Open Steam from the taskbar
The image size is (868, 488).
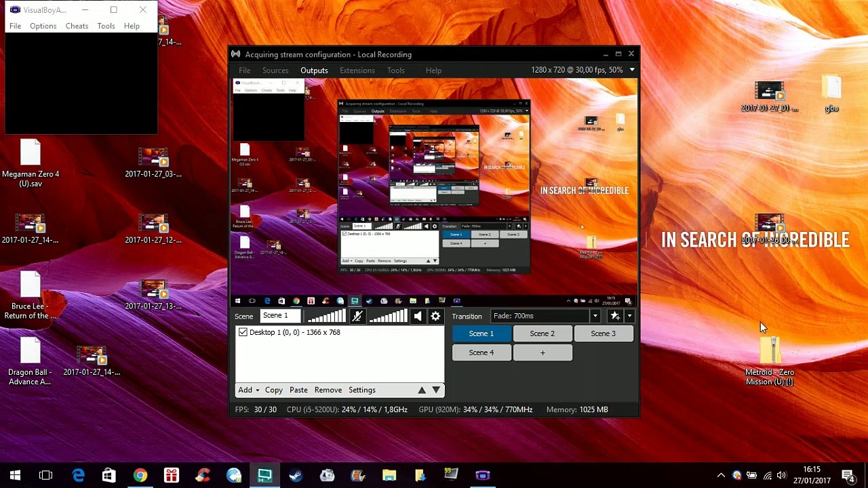click(296, 475)
